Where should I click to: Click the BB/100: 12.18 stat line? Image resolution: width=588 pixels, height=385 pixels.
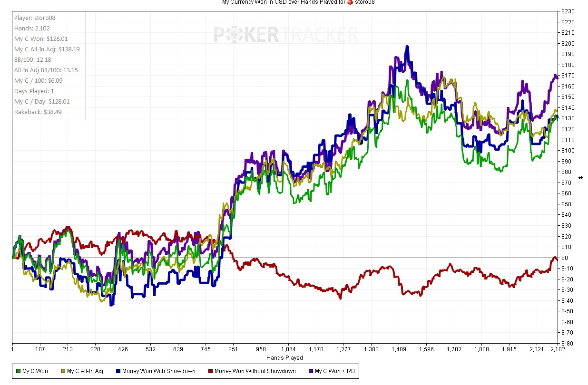[32, 60]
